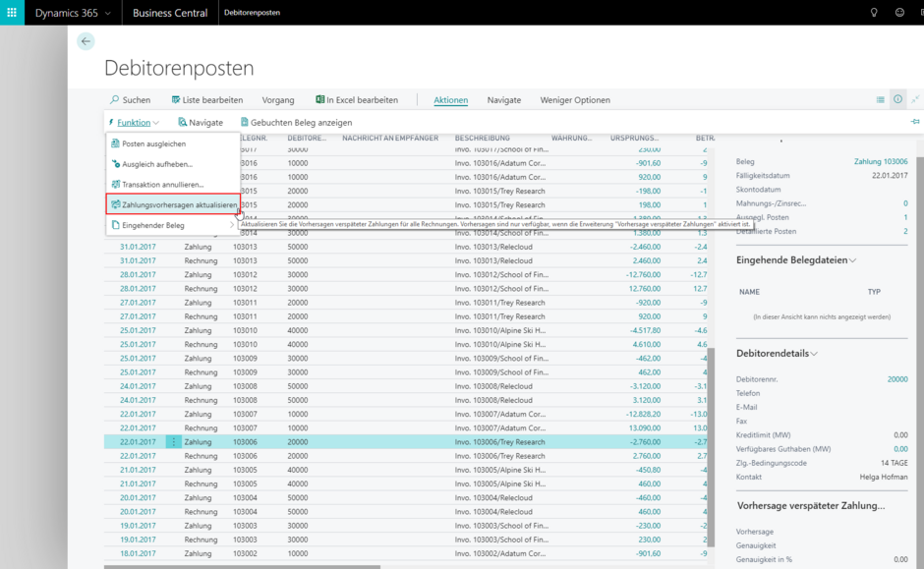Collapse the Funktion dropdown menu
Image resolution: width=924 pixels, height=569 pixels.
click(x=133, y=123)
